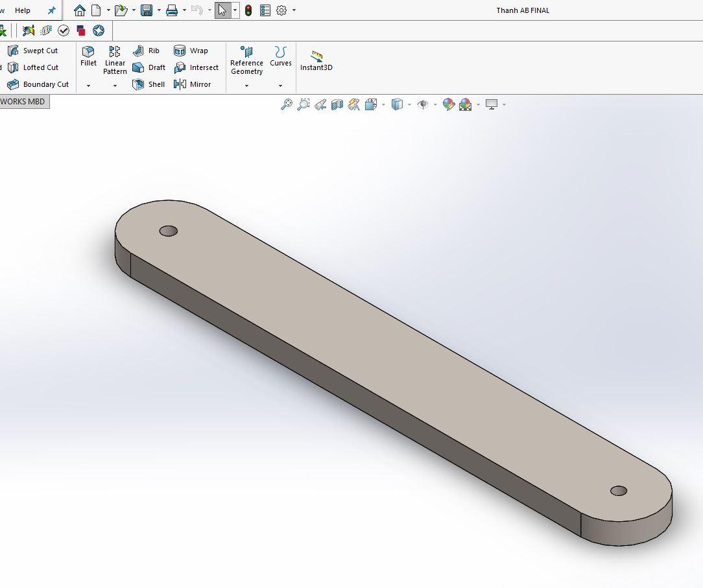Open the Save dropdown arrow

tap(159, 10)
